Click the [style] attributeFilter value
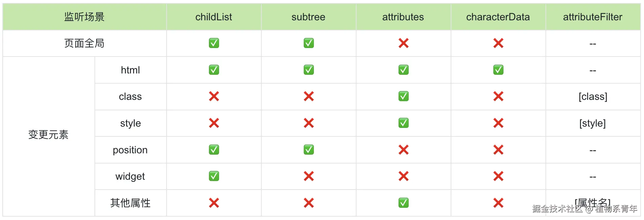Screen dimensions: 644x220 point(593,123)
